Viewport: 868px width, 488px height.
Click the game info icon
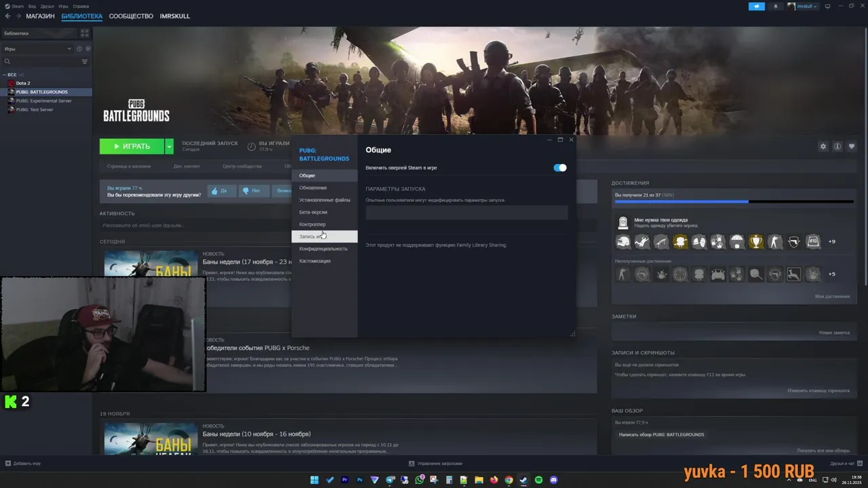point(837,146)
